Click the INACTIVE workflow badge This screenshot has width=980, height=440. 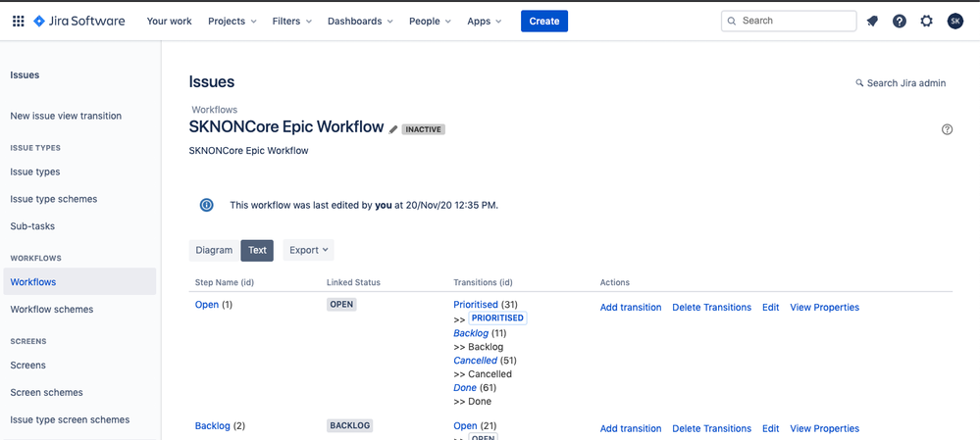pos(423,129)
